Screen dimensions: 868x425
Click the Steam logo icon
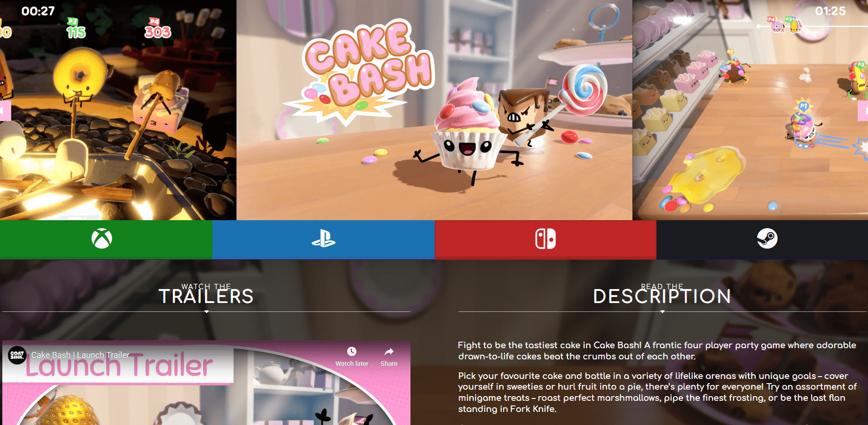pos(767,238)
